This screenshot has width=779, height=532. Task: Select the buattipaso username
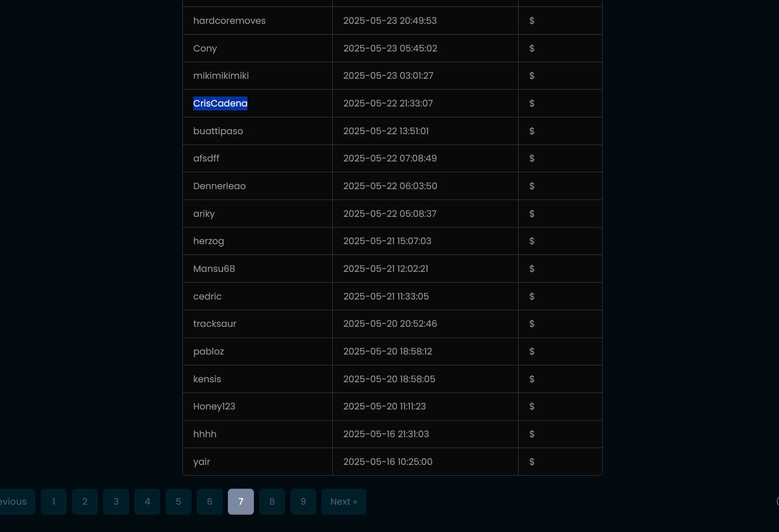pyautogui.click(x=218, y=131)
